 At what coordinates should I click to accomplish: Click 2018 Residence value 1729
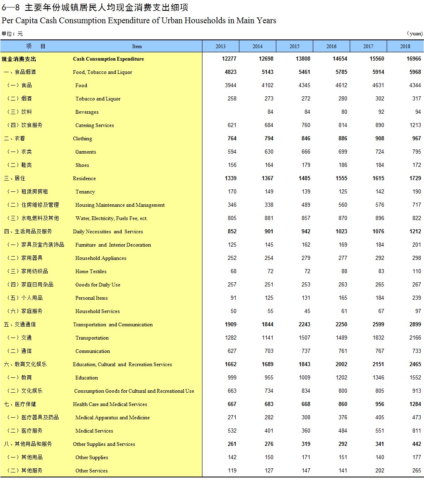click(415, 179)
